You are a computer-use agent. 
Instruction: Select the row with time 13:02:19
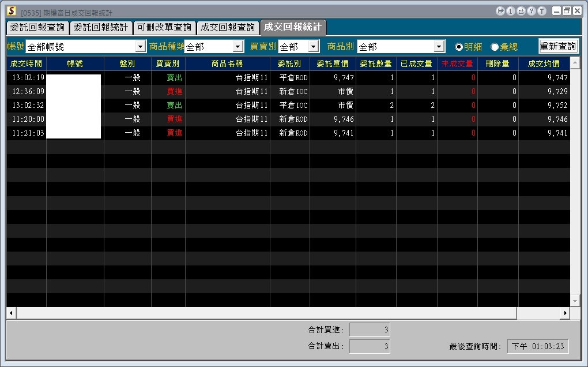(288, 78)
